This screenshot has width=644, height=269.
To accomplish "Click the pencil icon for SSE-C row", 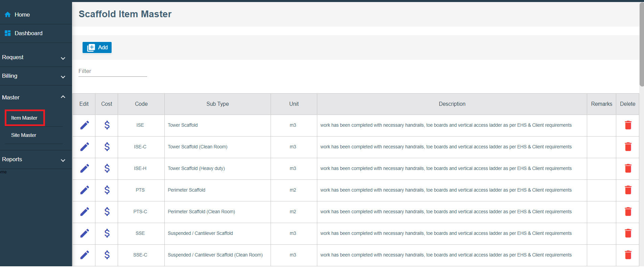I will (85, 255).
